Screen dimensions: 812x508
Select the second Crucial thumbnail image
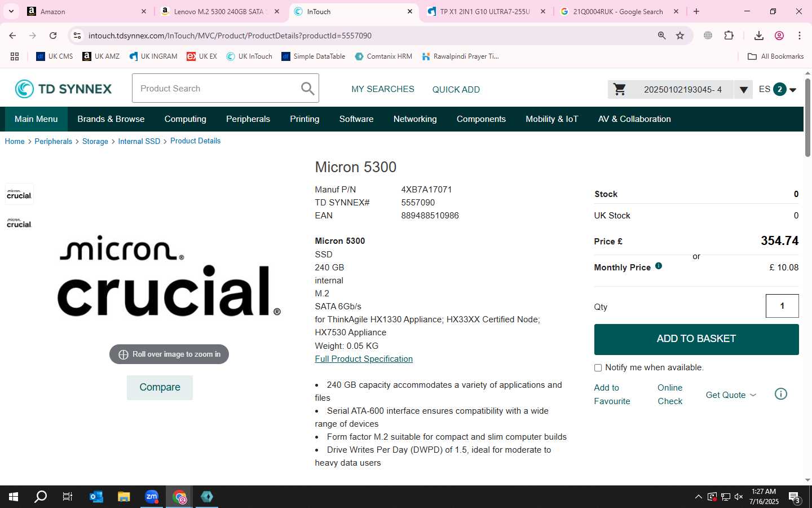tap(19, 223)
